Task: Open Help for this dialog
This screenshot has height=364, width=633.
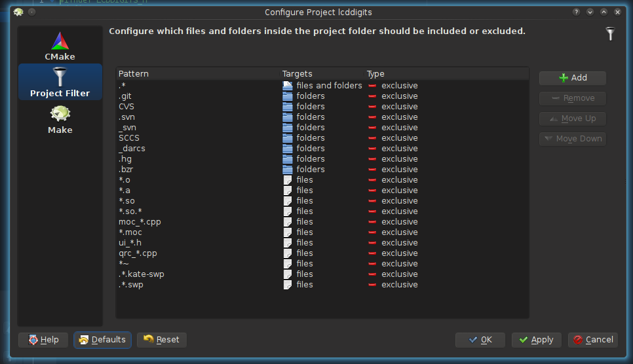Action: point(43,340)
